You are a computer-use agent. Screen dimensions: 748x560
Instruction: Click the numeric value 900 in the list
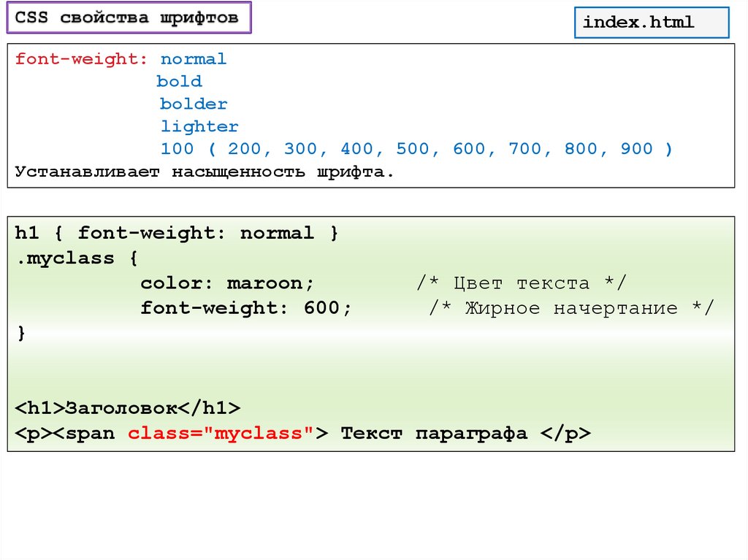636,149
